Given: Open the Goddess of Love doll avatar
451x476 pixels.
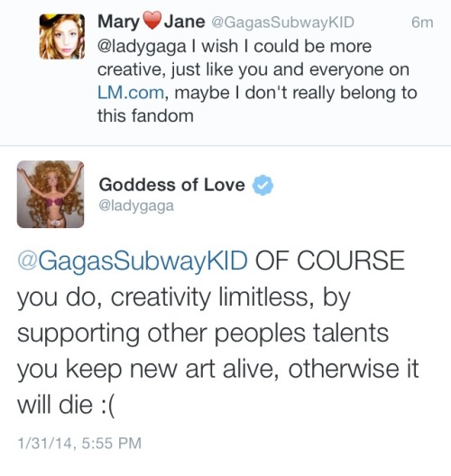Looking at the screenshot, I should point(51,195).
